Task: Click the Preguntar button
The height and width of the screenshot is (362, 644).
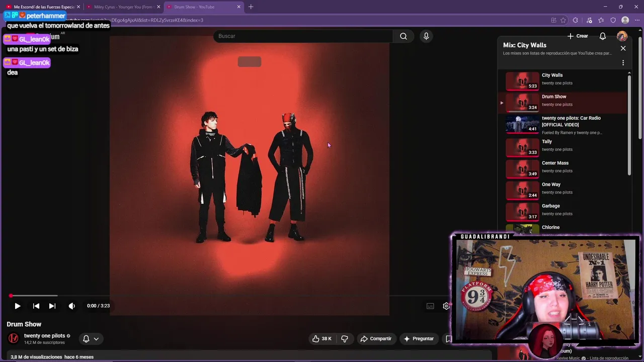Action: coord(419,339)
